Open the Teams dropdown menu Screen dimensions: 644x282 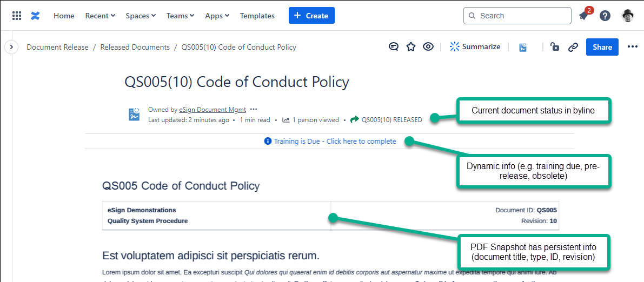(180, 16)
